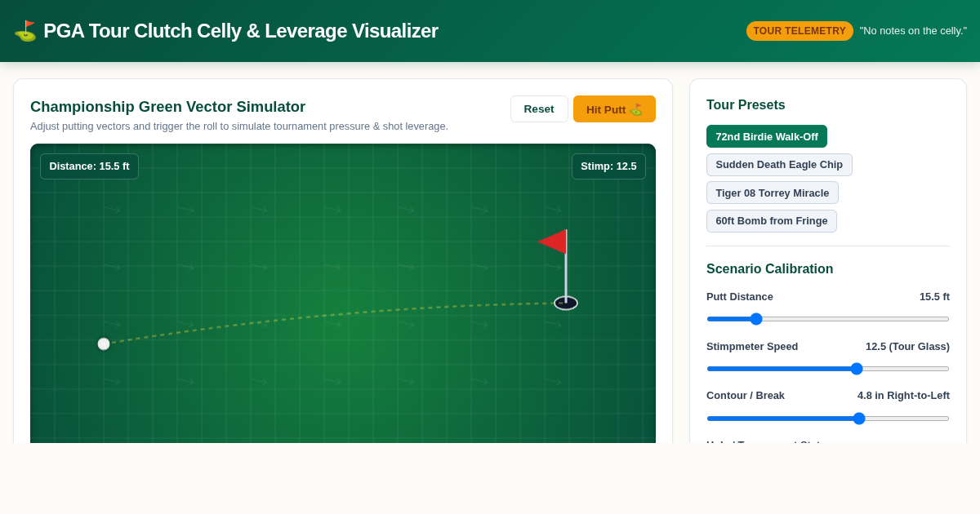
Task: Click the TOUR TELEMETRY badge
Action: point(800,31)
